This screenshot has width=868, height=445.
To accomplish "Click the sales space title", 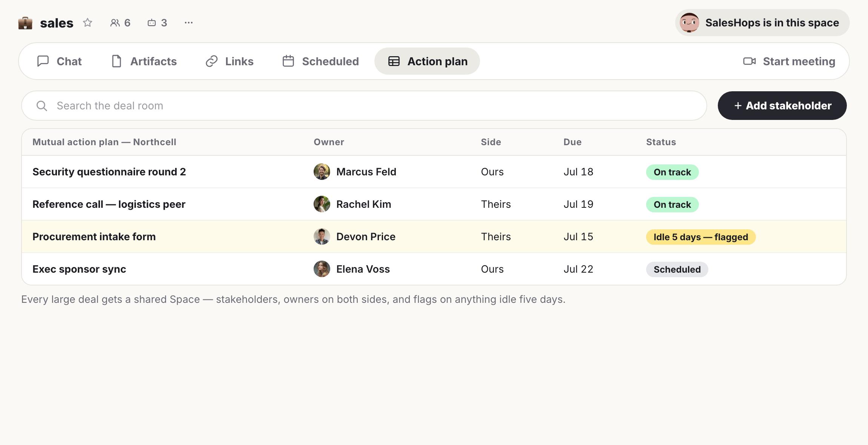I will (57, 23).
